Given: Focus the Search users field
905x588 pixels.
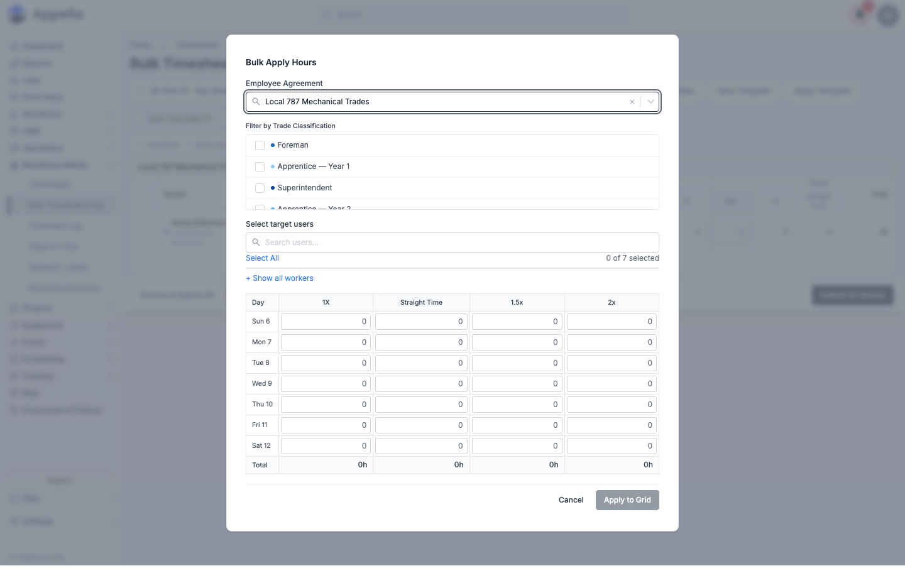Looking at the screenshot, I should [x=452, y=242].
